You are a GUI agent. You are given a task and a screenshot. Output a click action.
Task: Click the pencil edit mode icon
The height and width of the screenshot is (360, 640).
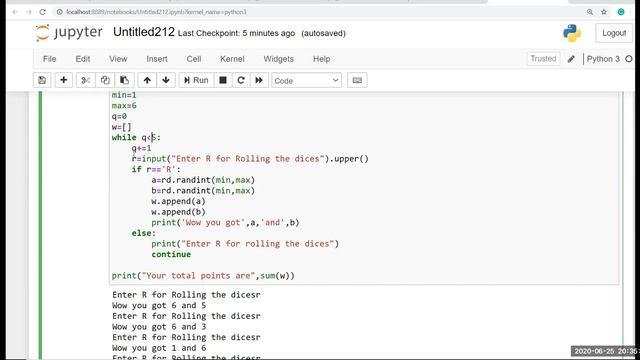(571, 59)
